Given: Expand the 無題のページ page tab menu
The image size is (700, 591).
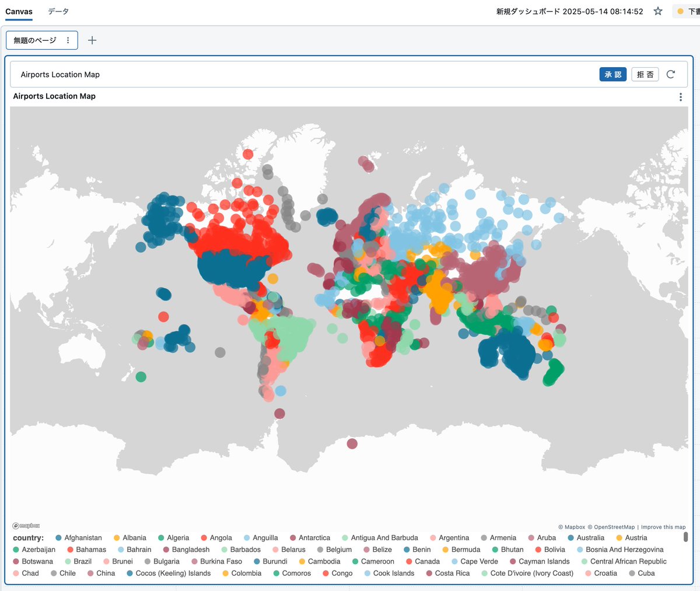Looking at the screenshot, I should pos(68,40).
